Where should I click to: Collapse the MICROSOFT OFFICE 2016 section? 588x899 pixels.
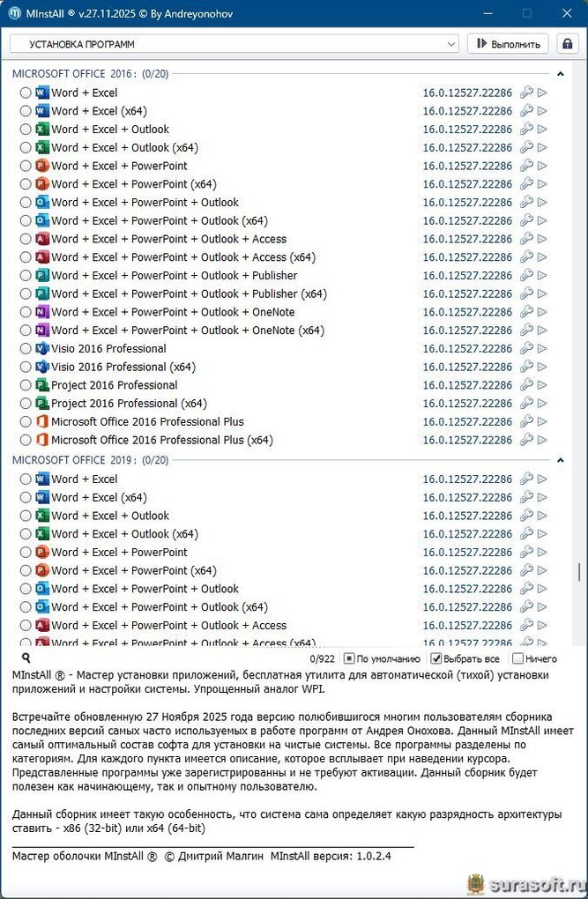coord(561,74)
